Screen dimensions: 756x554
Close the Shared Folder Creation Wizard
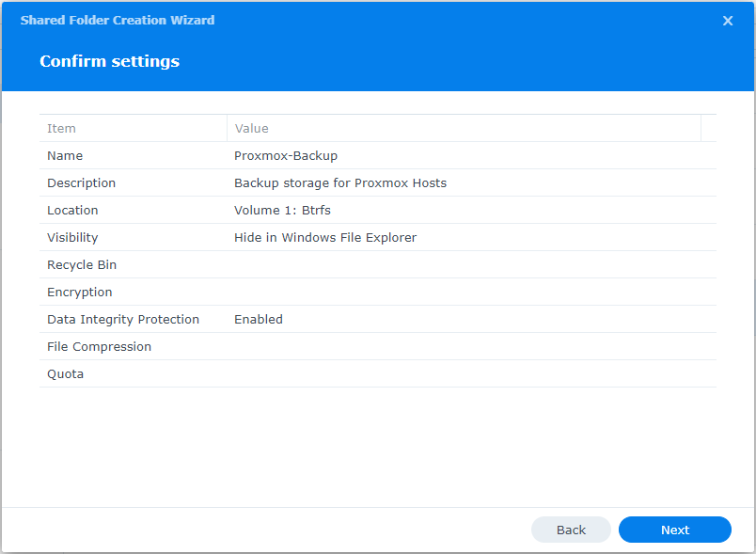(x=728, y=20)
